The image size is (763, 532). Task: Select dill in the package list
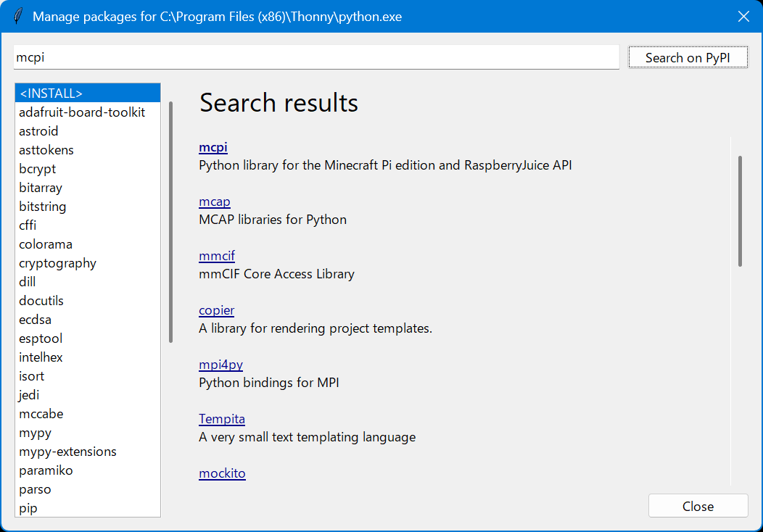point(88,281)
